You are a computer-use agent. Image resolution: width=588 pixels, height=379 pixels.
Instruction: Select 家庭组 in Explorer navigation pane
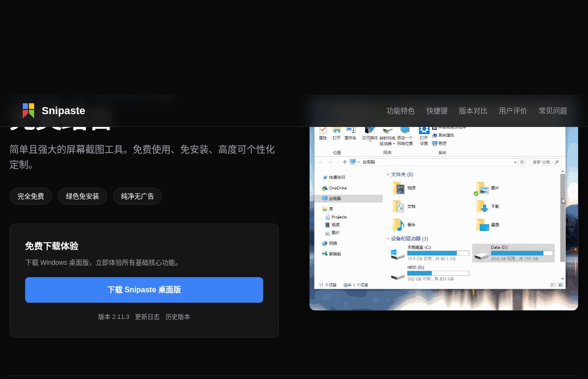(x=331, y=254)
